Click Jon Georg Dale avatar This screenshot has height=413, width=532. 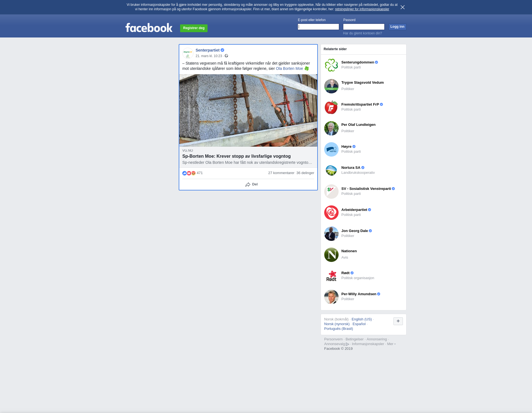(331, 234)
